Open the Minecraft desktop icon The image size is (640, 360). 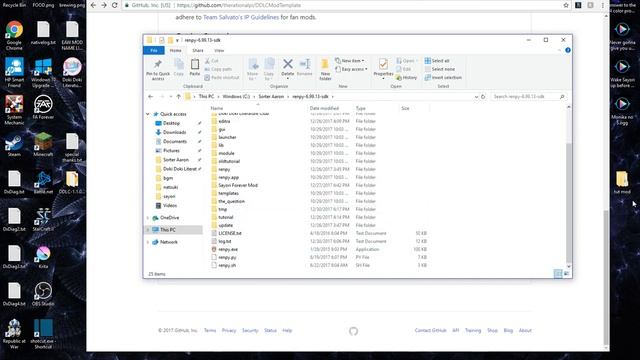[43, 145]
